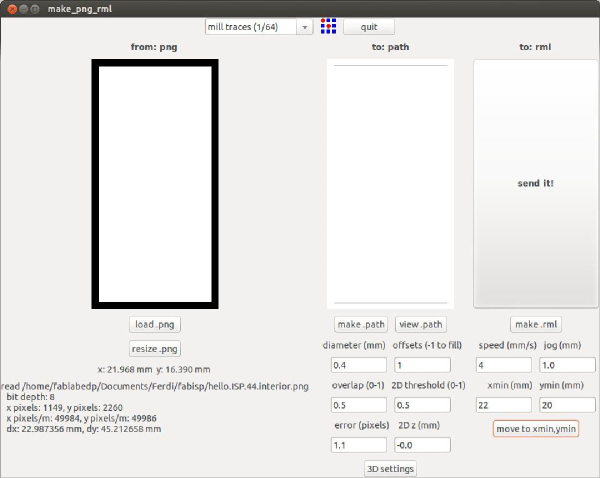Click the to: path preview canvas
The width and height of the screenshot is (600, 478).
(x=390, y=184)
